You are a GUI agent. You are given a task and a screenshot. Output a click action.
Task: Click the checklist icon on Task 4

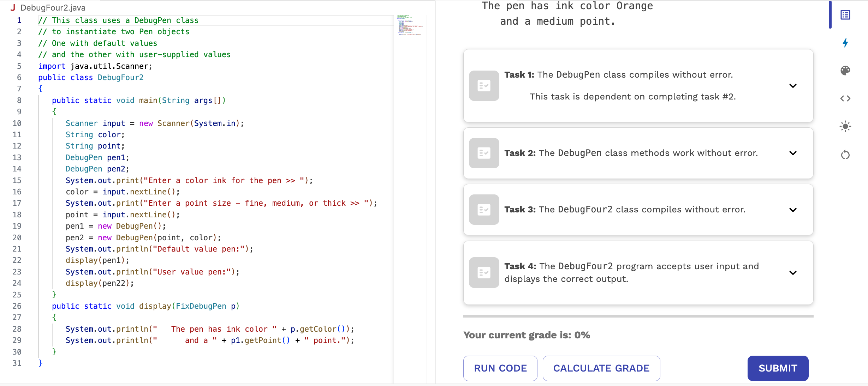pos(484,272)
